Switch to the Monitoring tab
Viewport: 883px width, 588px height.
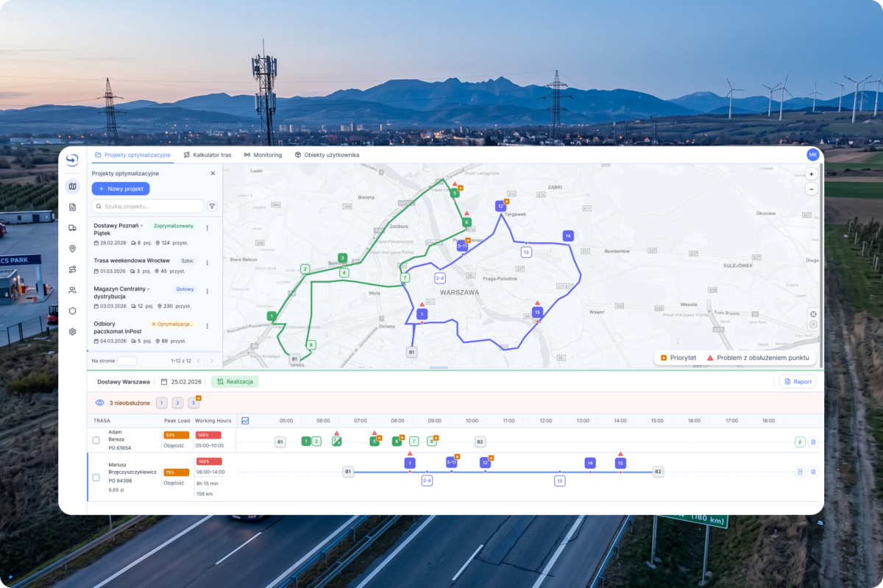coord(263,155)
